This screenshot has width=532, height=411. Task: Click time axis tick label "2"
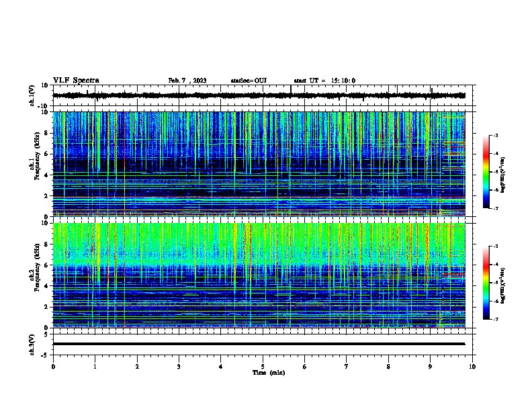137,367
